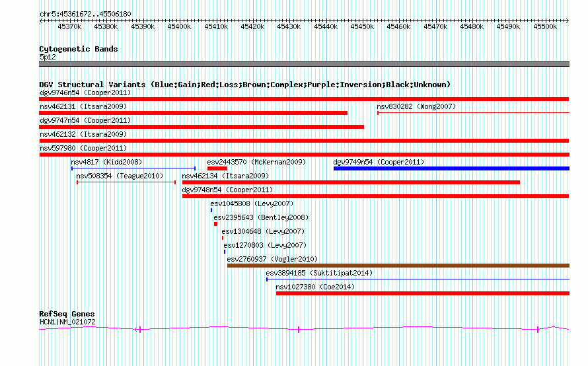
Task: Select the short red esv2443570 bar
Action: click(217, 168)
